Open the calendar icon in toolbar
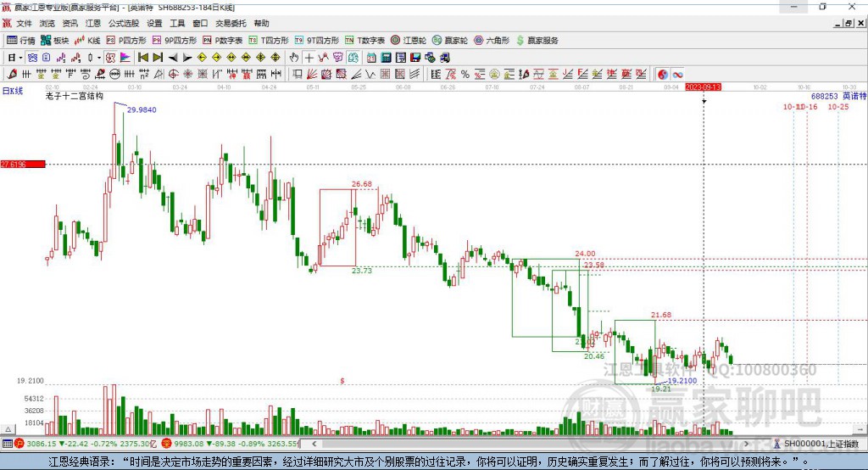 click(x=371, y=58)
